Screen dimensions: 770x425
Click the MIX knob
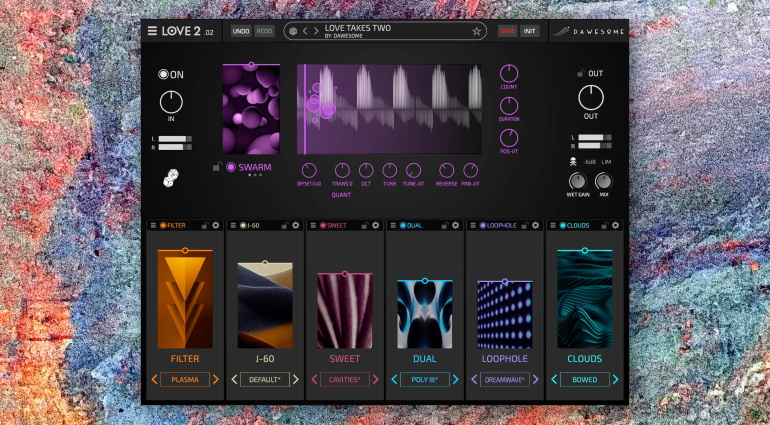point(603,181)
